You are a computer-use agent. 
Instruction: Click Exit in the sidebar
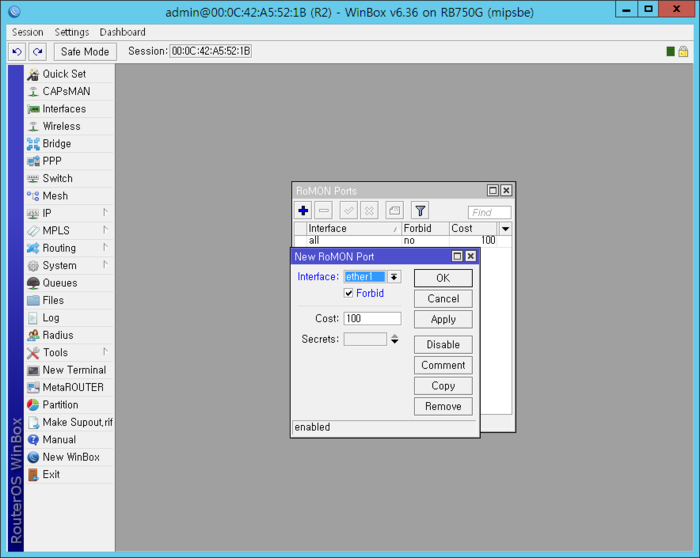(69, 475)
